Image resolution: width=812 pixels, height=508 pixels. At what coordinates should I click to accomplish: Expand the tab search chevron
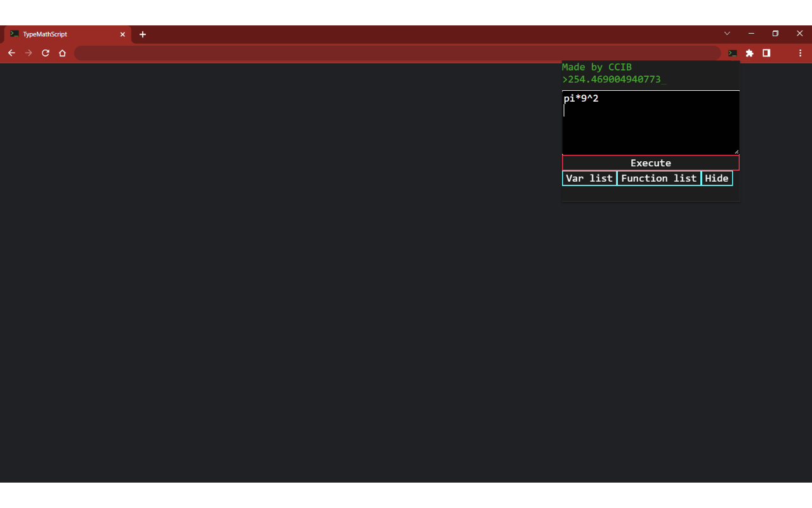coord(727,34)
